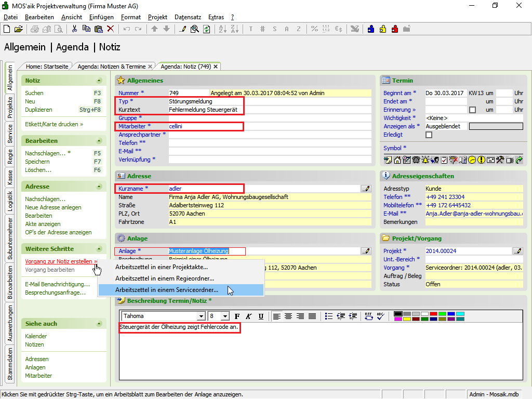Switch to 'Agenda: Notizen & Termine' tab

tap(111, 66)
